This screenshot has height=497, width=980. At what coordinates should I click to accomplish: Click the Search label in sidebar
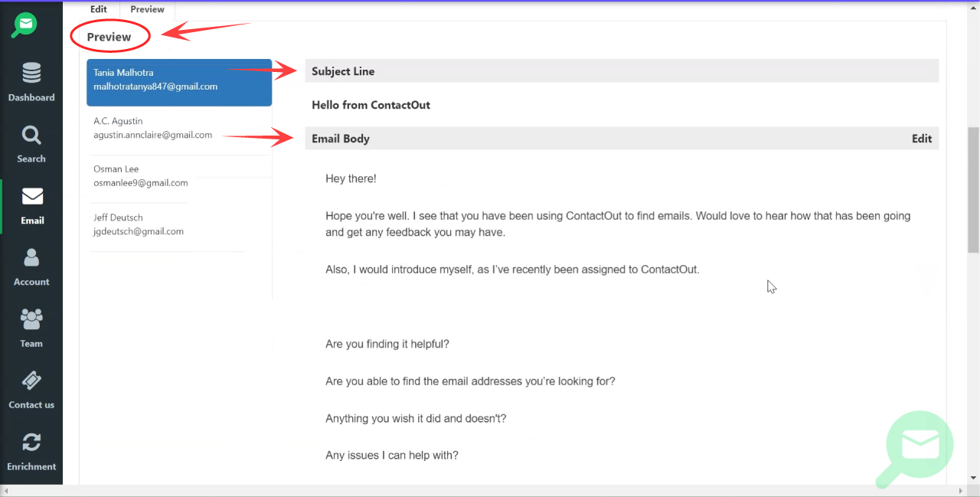click(31, 159)
